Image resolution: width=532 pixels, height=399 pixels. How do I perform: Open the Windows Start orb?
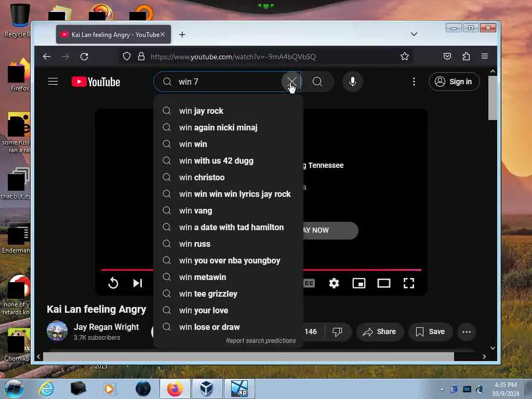point(14,389)
